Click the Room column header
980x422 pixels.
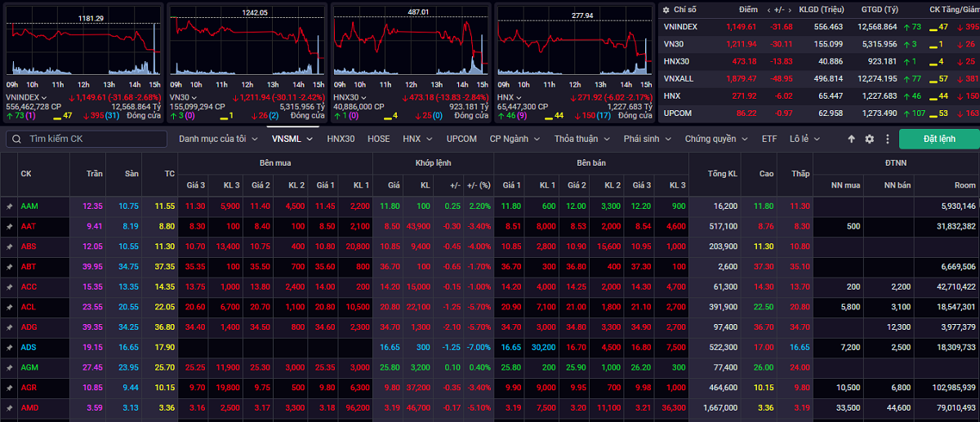(965, 185)
